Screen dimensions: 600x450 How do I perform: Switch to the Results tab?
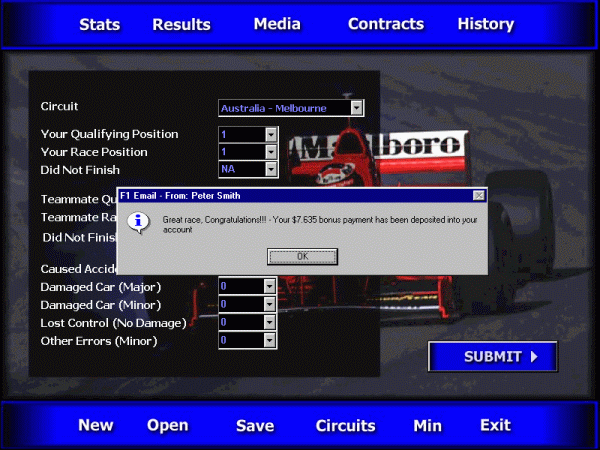[x=181, y=24]
